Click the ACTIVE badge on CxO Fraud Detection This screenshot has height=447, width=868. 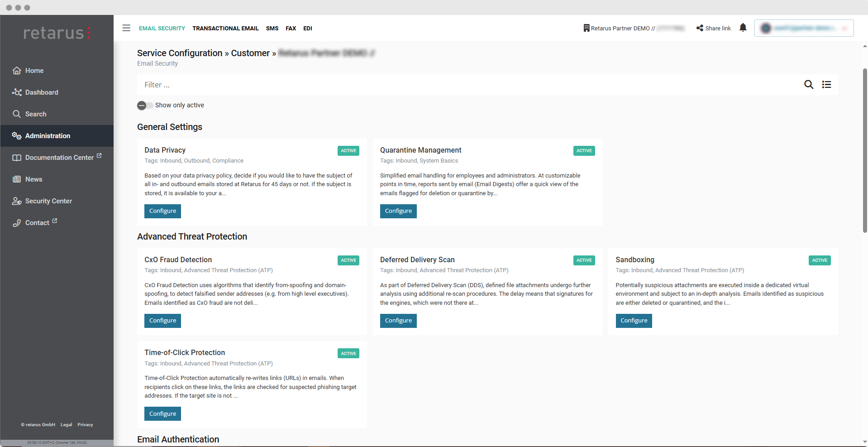[348, 260]
